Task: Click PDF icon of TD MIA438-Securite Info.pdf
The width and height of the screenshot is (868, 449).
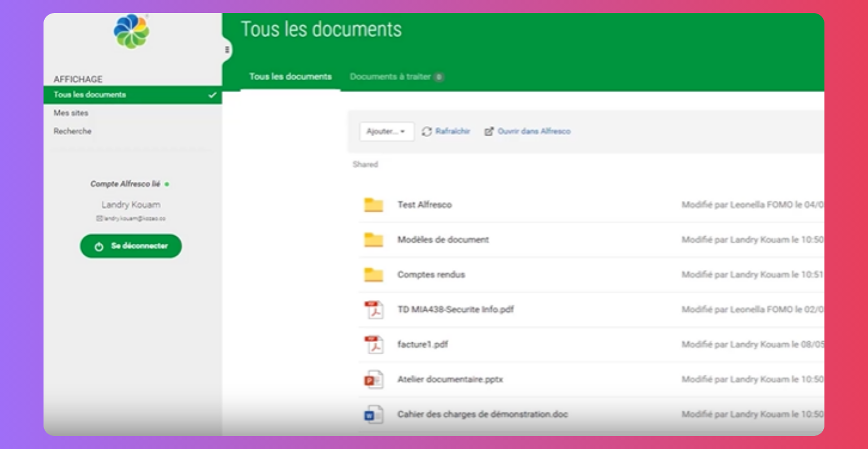Action: click(x=374, y=309)
